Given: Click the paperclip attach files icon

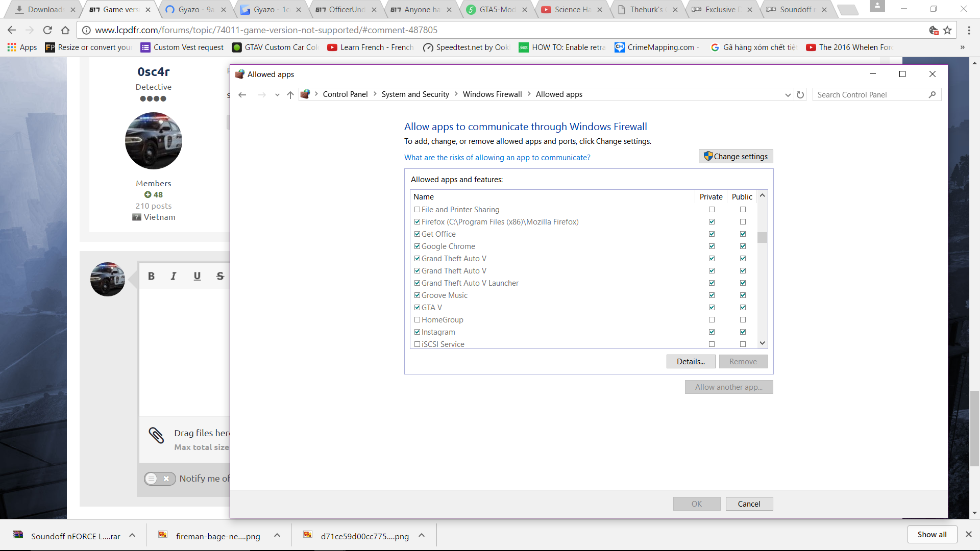Looking at the screenshot, I should 156,435.
